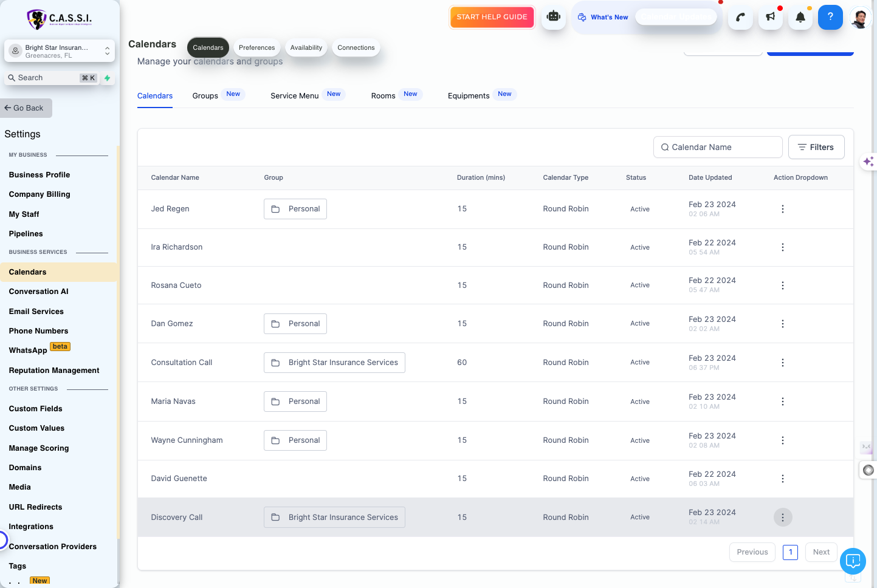Click the green lightning quick actions icon
877x588 pixels.
pyautogui.click(x=108, y=78)
